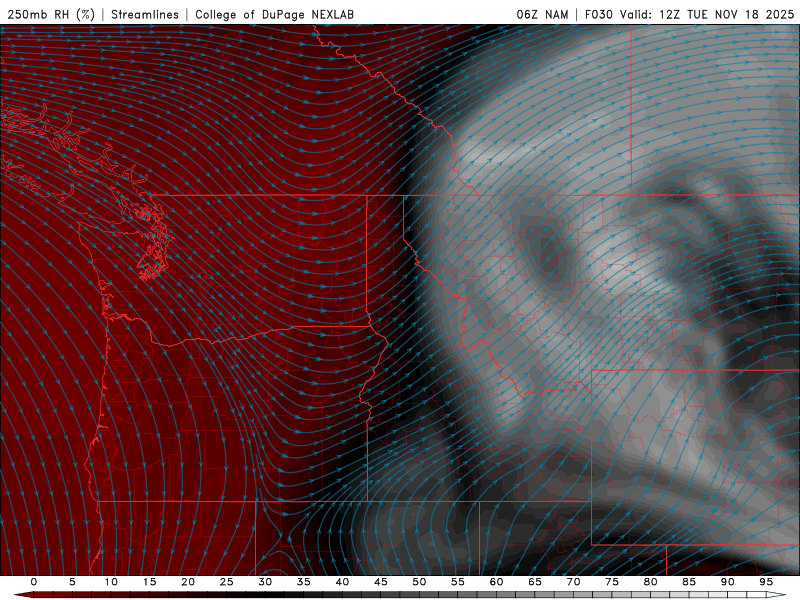Click the "75" value on the color scale

[x=612, y=582]
